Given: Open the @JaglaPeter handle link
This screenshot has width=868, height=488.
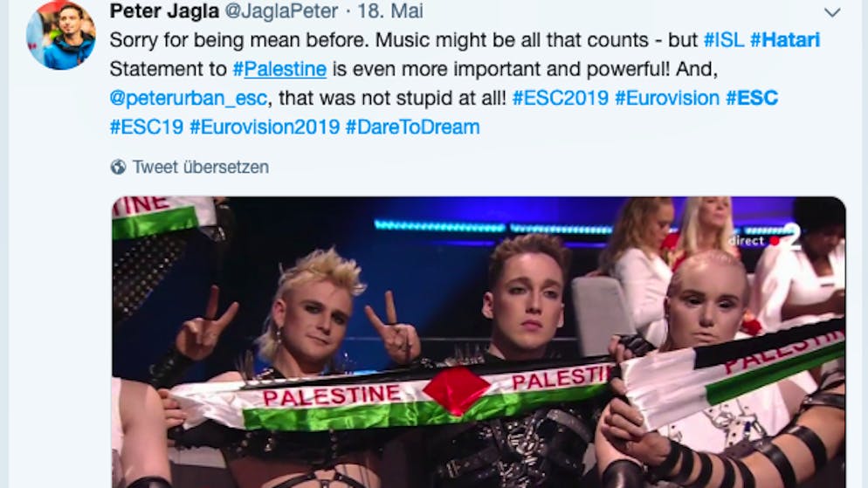Looking at the screenshot, I should (x=281, y=10).
